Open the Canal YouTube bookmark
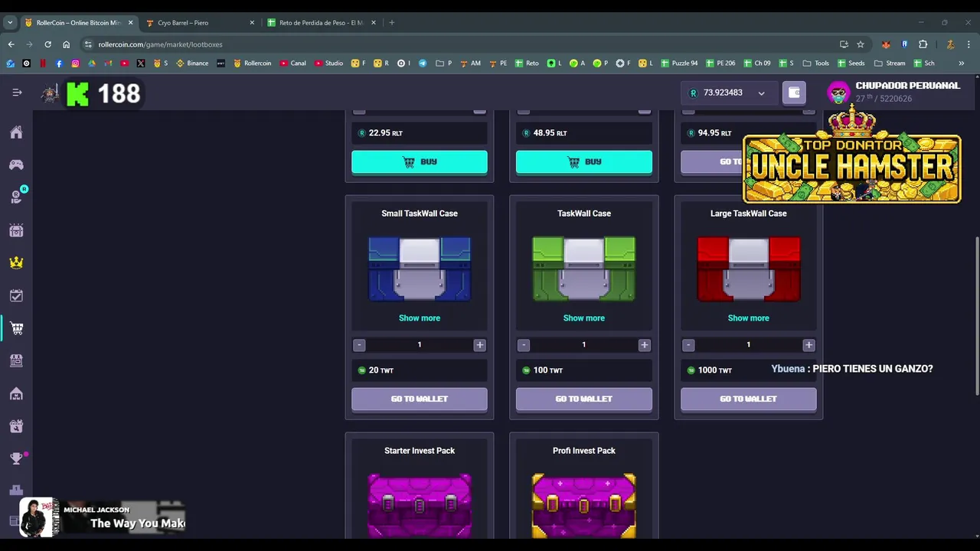This screenshot has width=980, height=551. click(293, 64)
